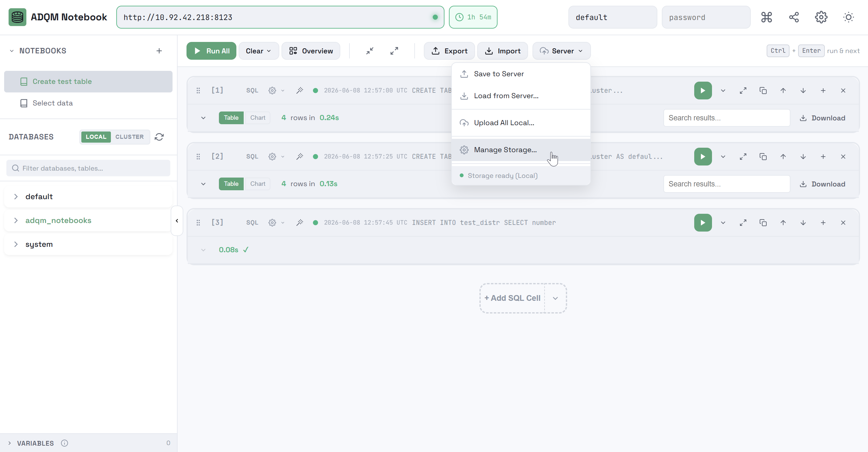
Task: Open the Select data notebook
Action: tap(88, 103)
